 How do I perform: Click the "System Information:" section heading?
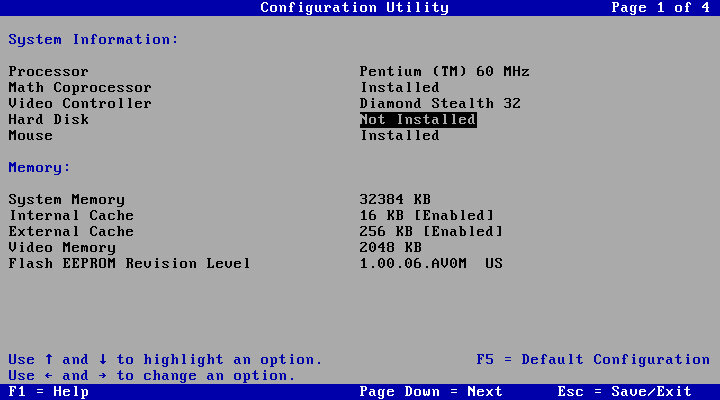93,40
